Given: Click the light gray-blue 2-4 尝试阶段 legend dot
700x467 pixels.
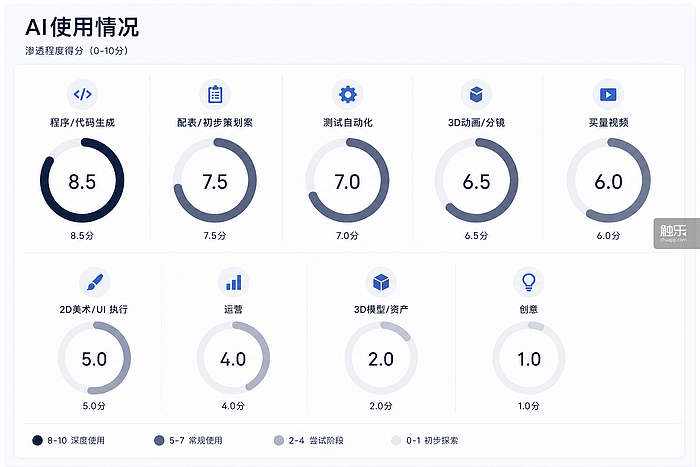Looking at the screenshot, I should [x=279, y=440].
